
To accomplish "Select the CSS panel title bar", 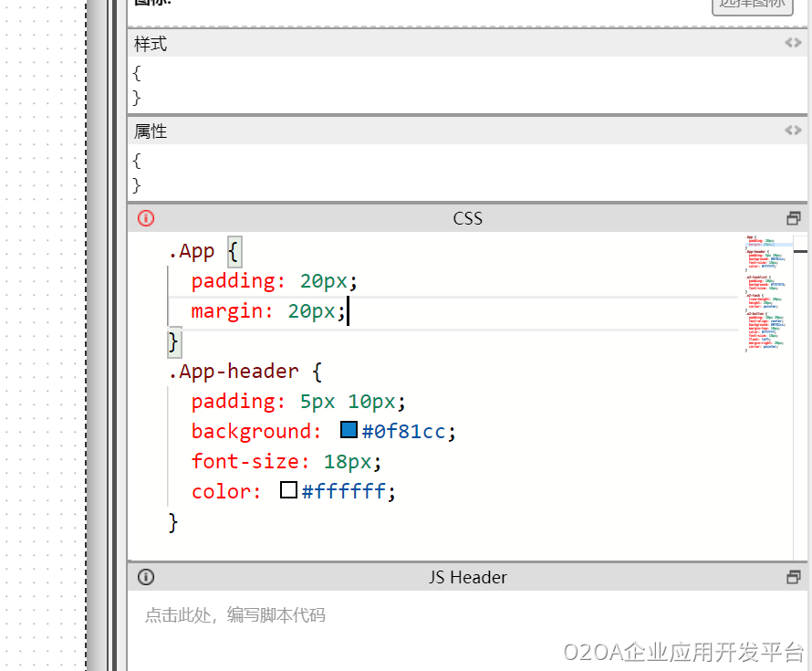I will point(467,218).
